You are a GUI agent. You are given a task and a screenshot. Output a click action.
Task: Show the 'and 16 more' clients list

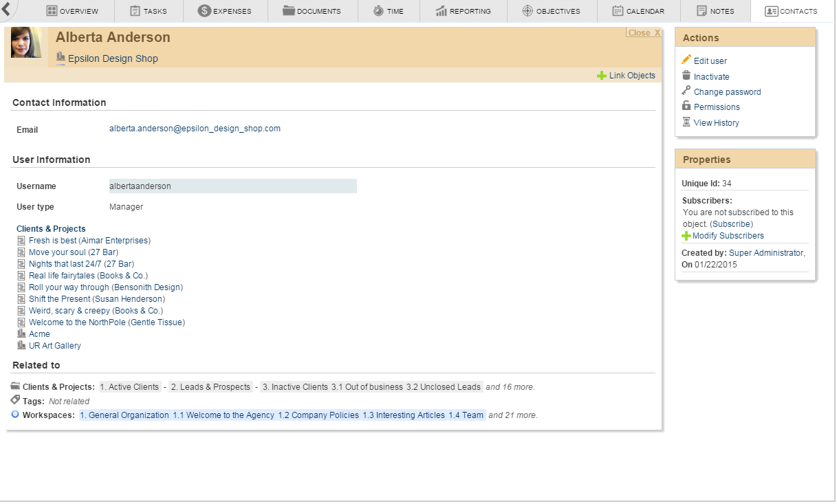click(510, 387)
